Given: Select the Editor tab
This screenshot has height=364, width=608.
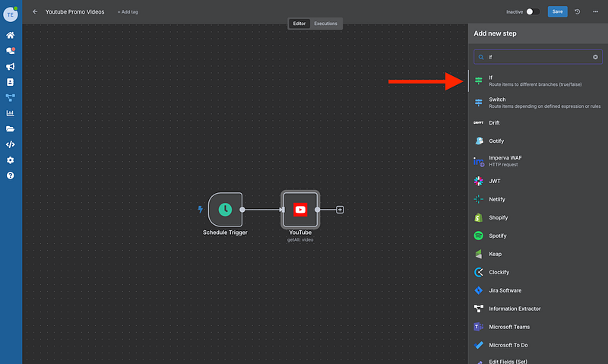Looking at the screenshot, I should pos(299,24).
